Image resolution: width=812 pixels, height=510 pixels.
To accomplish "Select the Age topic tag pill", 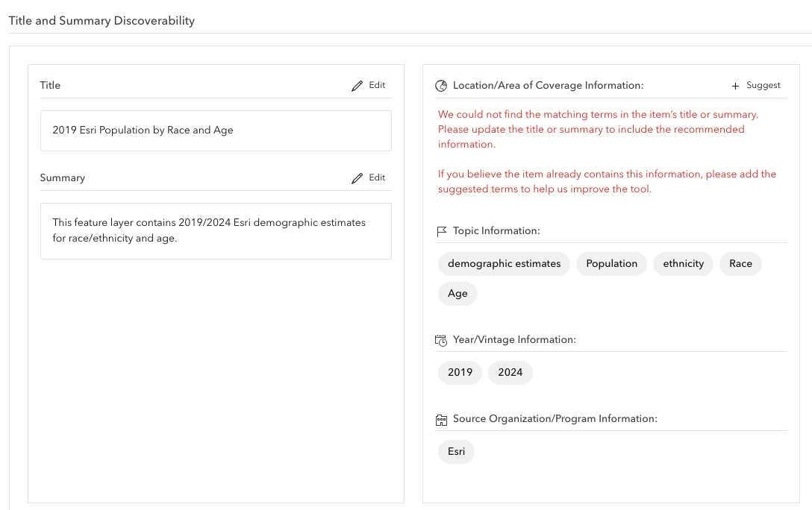I will 457,293.
